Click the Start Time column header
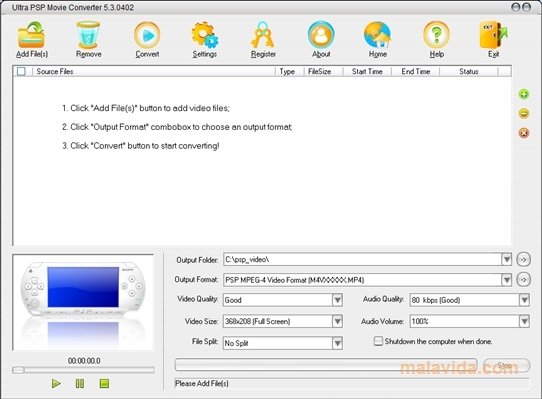 [x=367, y=71]
